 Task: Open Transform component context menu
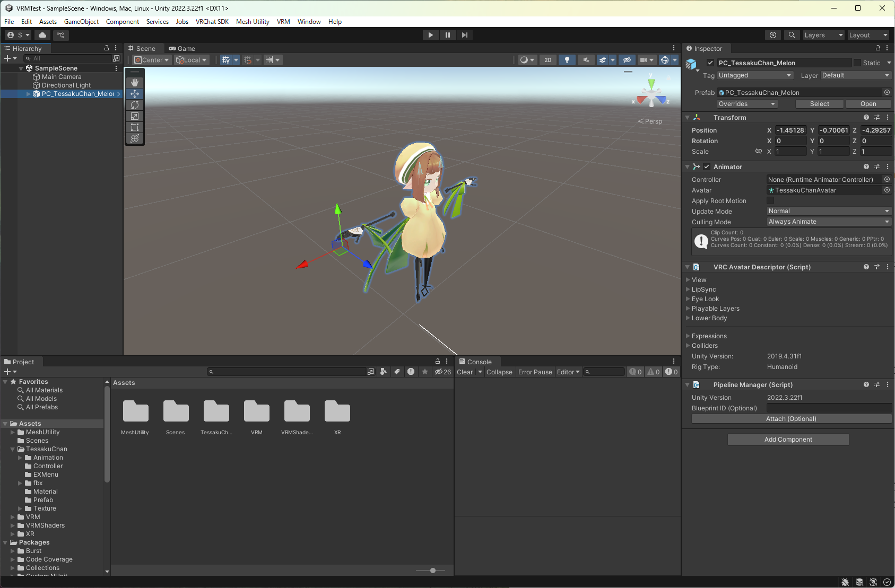pos(888,117)
